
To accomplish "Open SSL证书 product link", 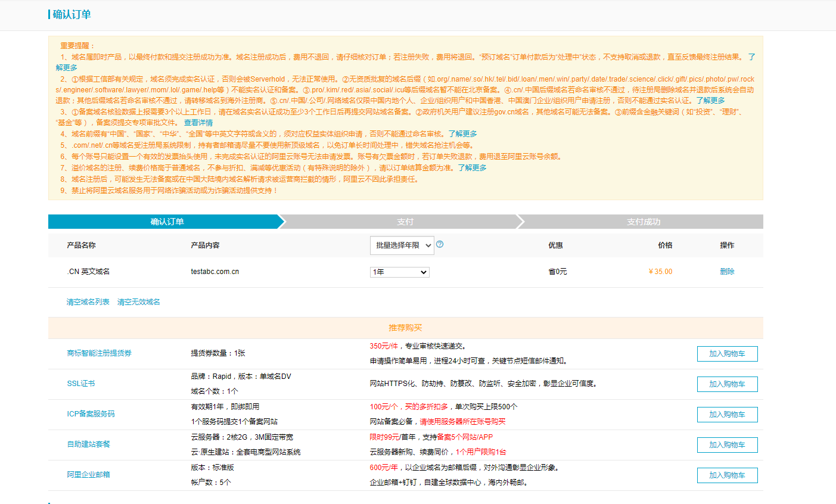I will coord(81,384).
